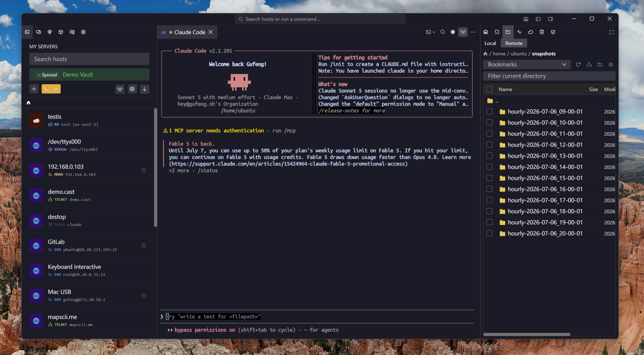
Task: Open settings gear in the top-left toolbar
Action: (x=83, y=32)
